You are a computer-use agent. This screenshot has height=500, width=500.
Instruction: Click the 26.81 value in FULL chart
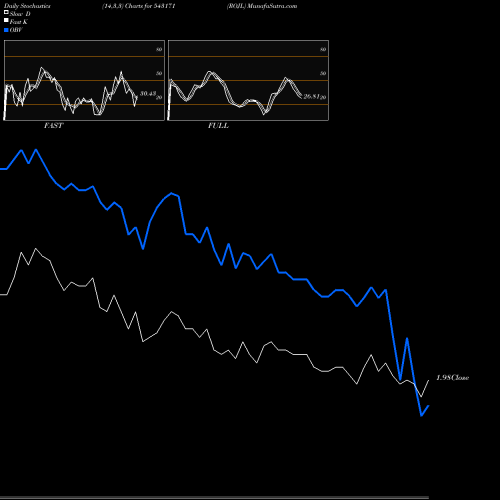[x=312, y=96]
